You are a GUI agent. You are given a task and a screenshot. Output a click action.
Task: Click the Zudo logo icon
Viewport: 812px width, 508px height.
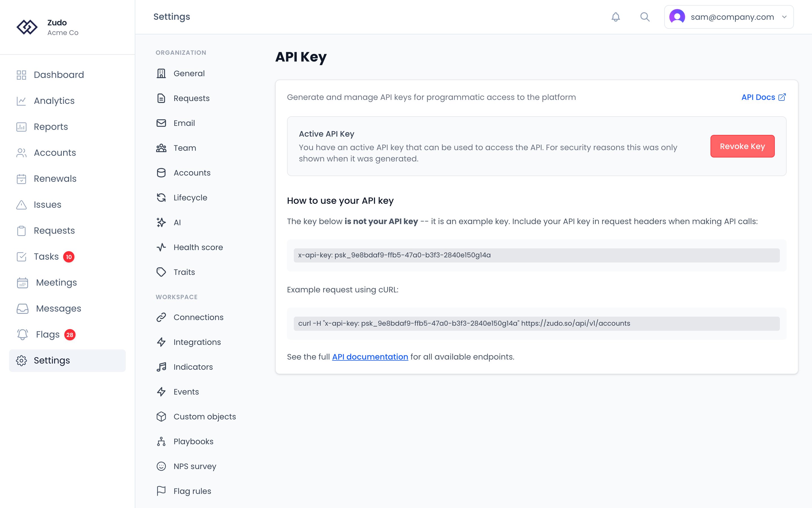[x=27, y=27]
